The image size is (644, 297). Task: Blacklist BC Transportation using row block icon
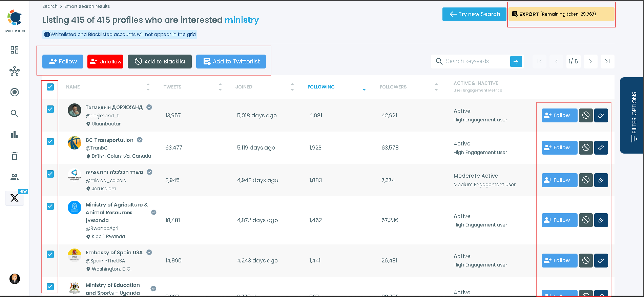pyautogui.click(x=586, y=147)
